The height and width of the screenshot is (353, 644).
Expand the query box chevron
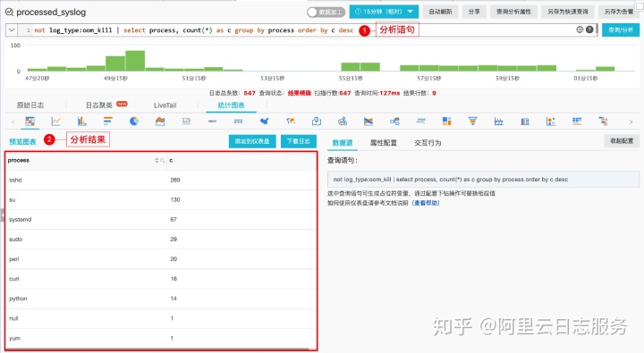(12, 30)
